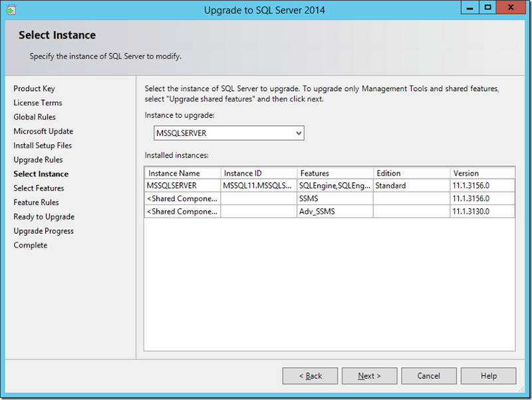The image size is (532, 400).
Task: Click the Ready to Upgrade step
Action: (44, 217)
